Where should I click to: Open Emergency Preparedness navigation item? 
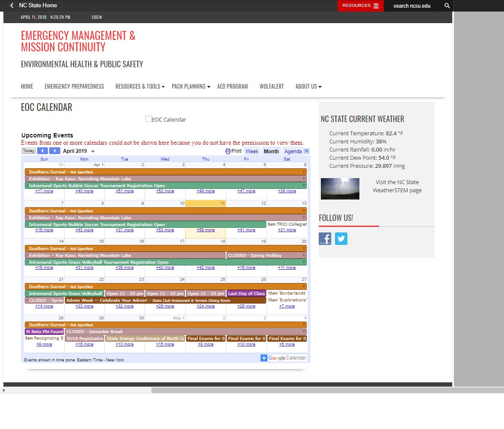coord(74,86)
